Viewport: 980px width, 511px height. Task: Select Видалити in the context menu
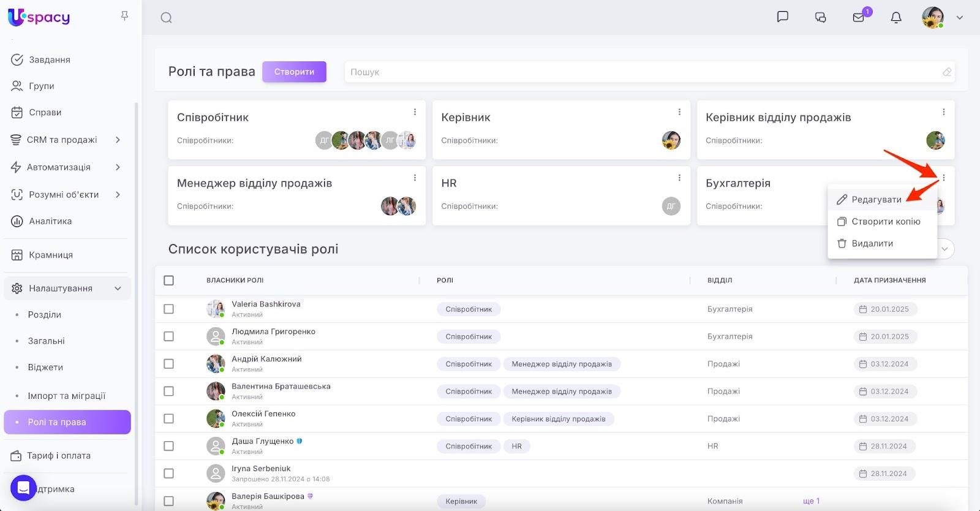[872, 244]
